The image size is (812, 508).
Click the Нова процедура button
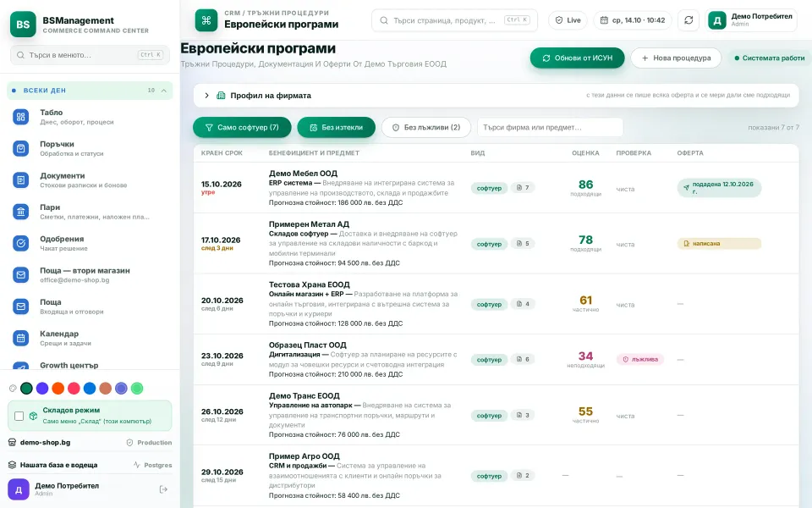tap(676, 58)
